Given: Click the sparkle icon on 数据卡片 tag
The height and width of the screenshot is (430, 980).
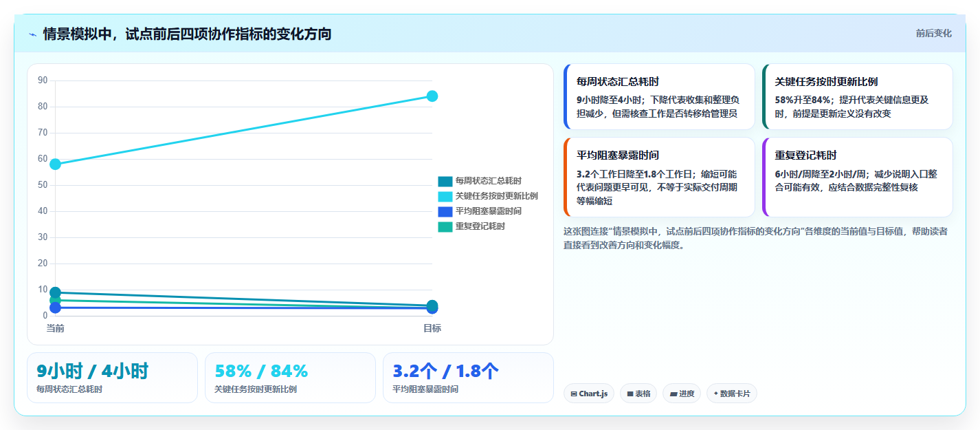Looking at the screenshot, I should [x=715, y=394].
